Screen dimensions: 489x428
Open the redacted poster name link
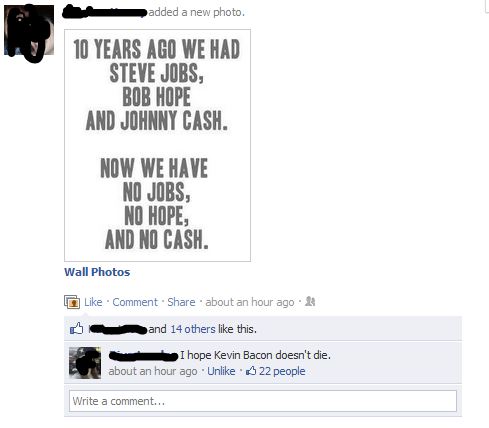point(105,12)
